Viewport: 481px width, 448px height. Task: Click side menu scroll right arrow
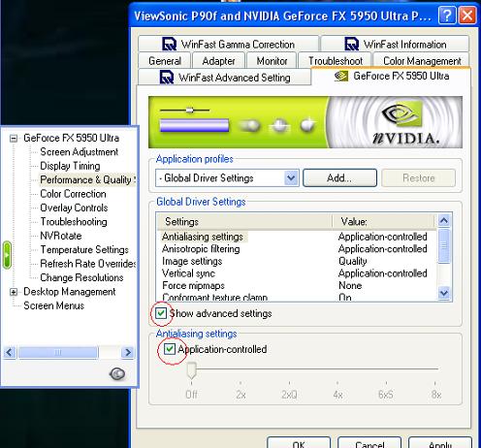tap(128, 352)
